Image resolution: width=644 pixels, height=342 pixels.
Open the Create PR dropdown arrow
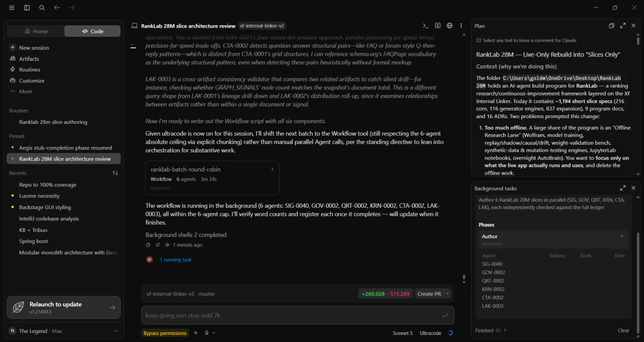click(x=448, y=294)
